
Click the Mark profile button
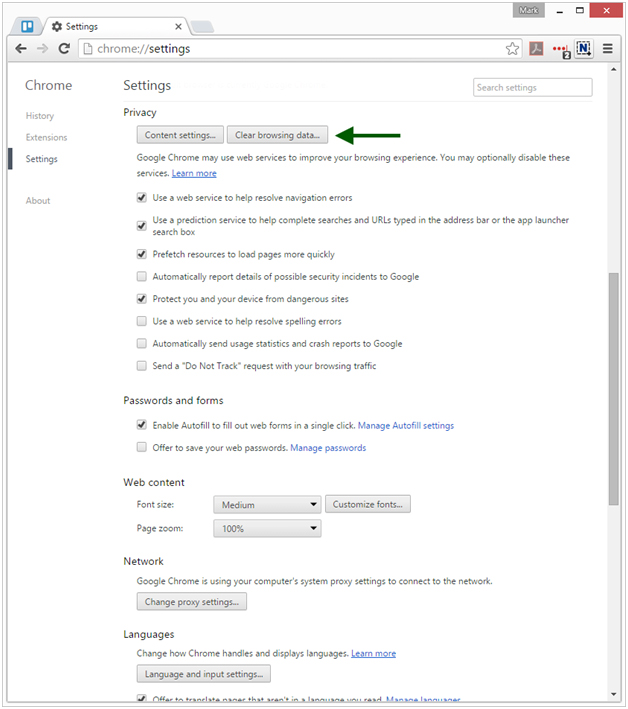(x=529, y=10)
